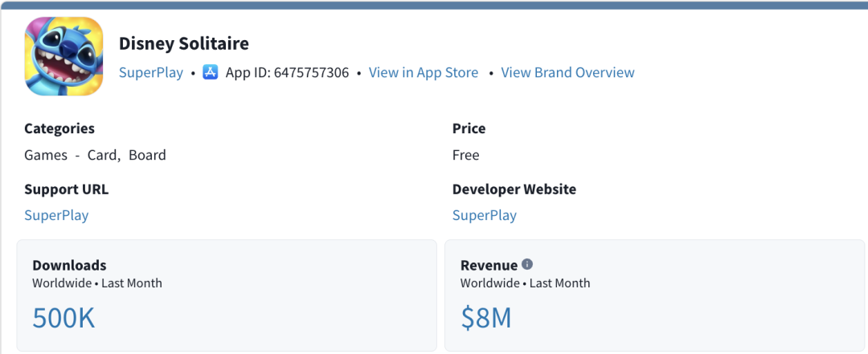
Task: Click the Categories heading
Action: click(x=59, y=128)
